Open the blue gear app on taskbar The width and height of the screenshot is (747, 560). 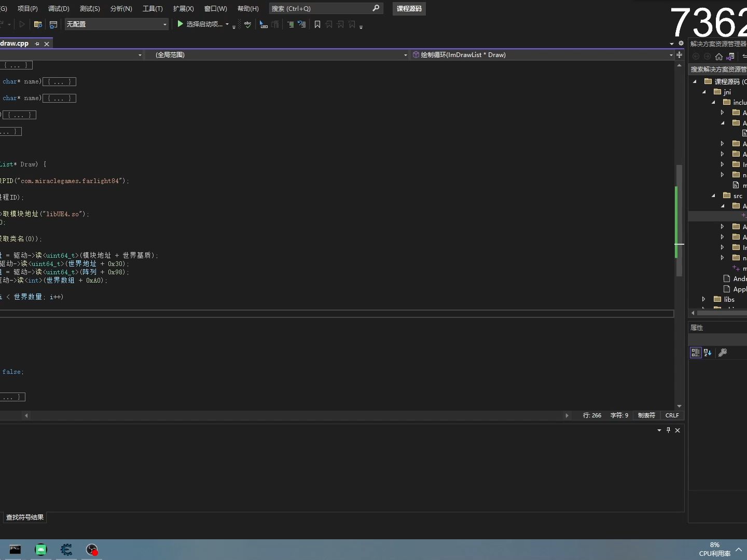66,550
